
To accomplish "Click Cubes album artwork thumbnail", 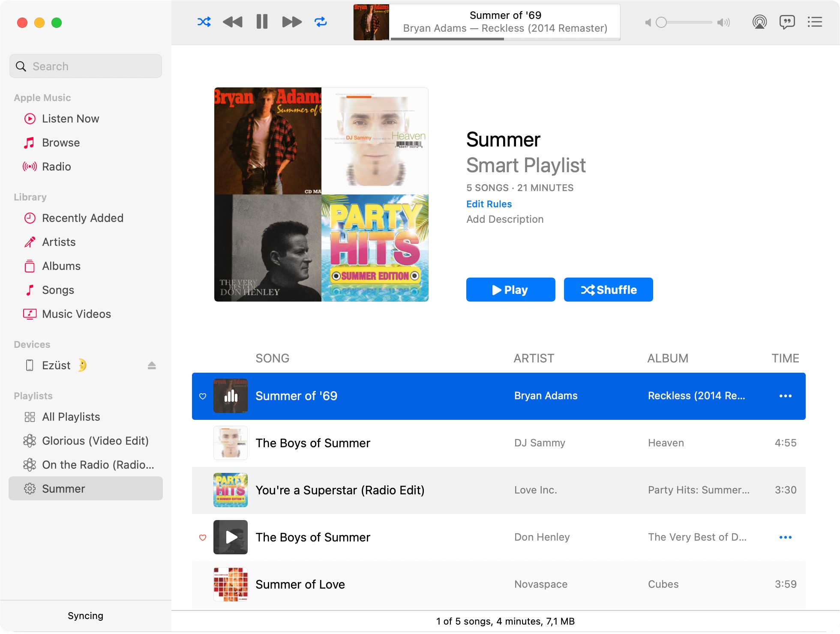I will tap(231, 584).
